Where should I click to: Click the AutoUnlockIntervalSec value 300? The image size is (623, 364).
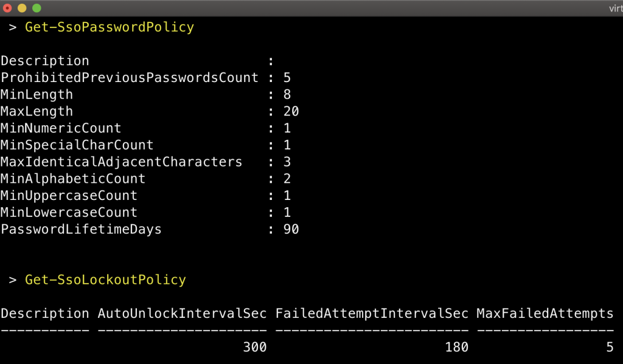tap(254, 347)
